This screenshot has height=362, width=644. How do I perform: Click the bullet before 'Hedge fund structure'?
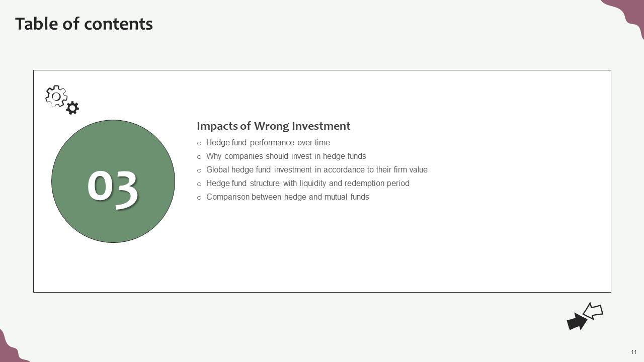(x=199, y=184)
